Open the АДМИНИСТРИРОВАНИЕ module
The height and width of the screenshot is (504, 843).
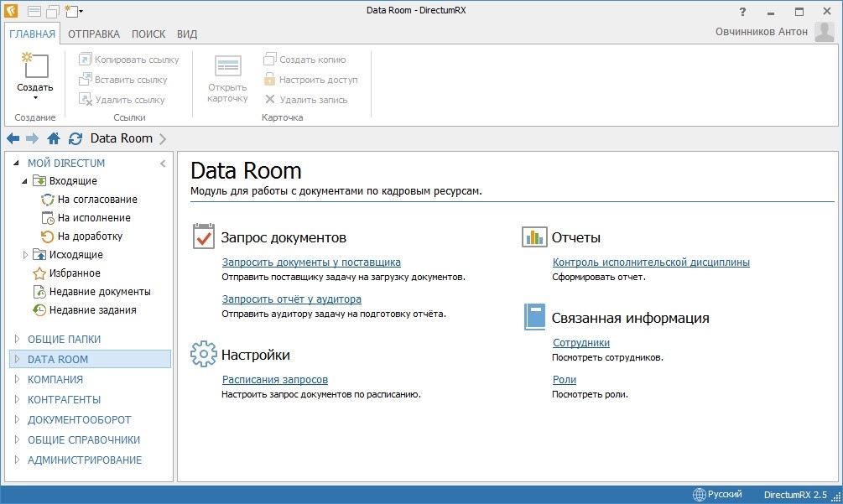point(85,460)
